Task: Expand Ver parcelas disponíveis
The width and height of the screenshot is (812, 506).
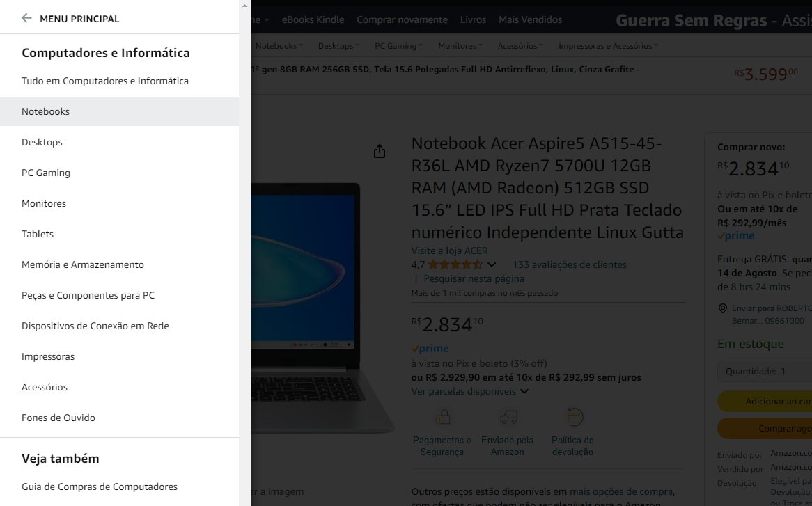Action: [469, 391]
